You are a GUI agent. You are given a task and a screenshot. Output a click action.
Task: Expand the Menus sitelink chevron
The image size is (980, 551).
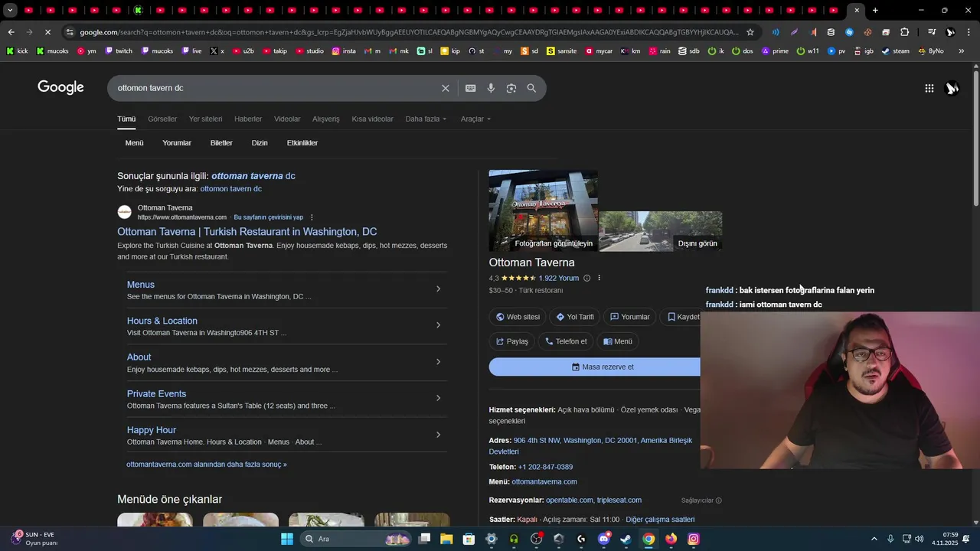pyautogui.click(x=439, y=289)
